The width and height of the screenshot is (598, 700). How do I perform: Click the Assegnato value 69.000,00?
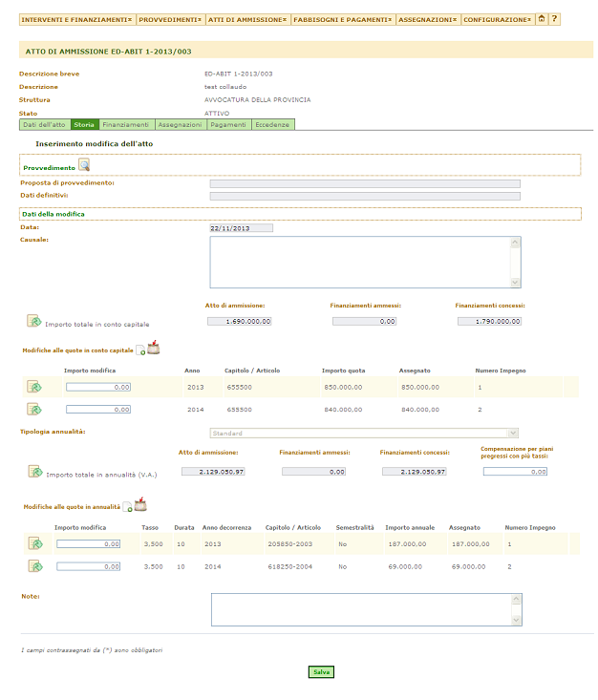pos(468,566)
